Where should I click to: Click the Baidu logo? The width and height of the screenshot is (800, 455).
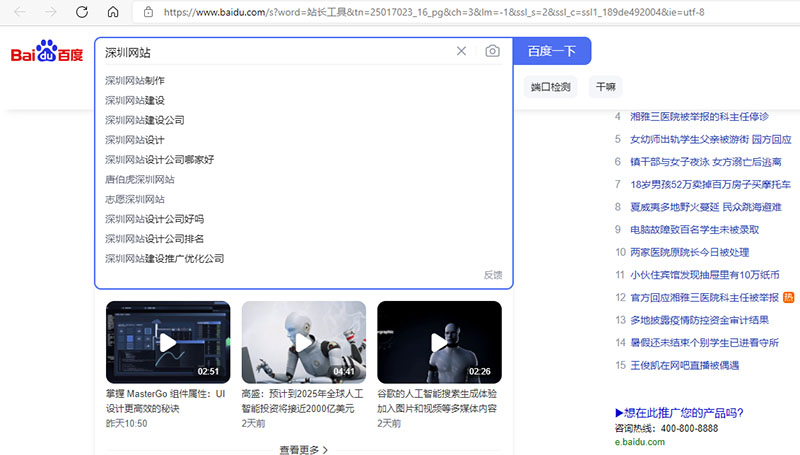tap(47, 54)
